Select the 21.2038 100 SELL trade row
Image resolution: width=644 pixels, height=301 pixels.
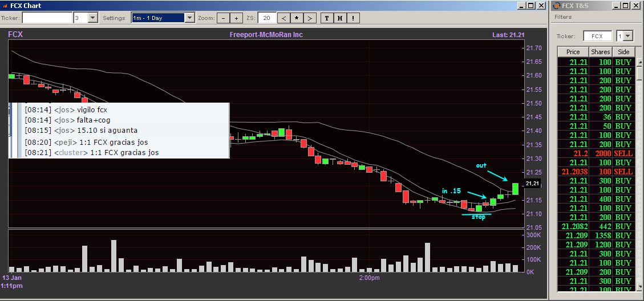tap(596, 172)
